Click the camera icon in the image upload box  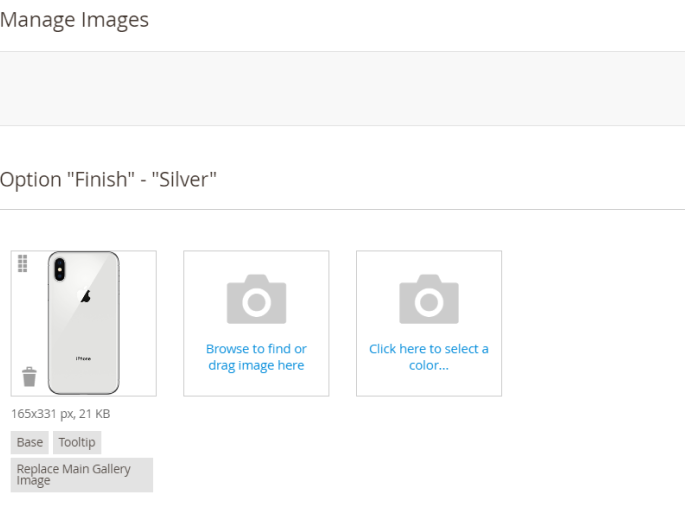coord(256,298)
